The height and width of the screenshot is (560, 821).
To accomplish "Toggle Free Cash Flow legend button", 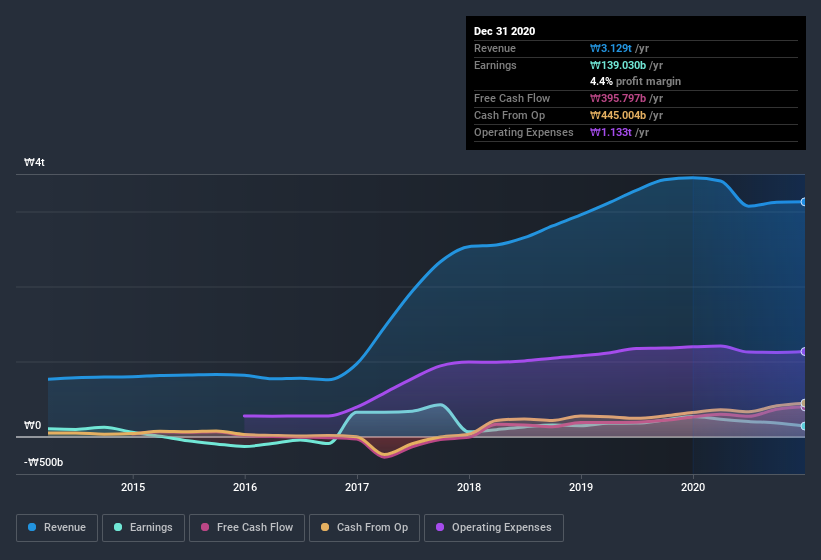I will coord(247,527).
